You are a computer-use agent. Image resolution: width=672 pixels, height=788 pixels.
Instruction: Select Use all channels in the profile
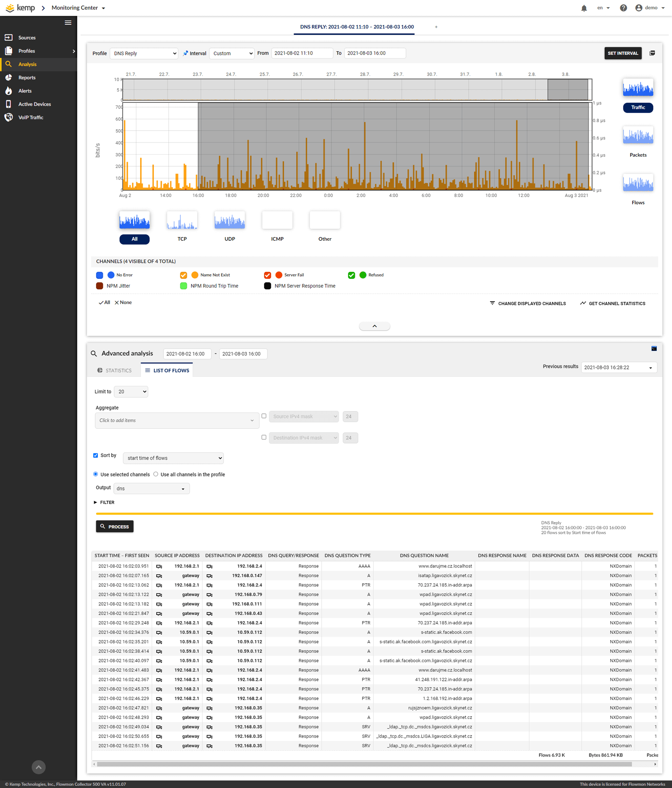tap(156, 474)
